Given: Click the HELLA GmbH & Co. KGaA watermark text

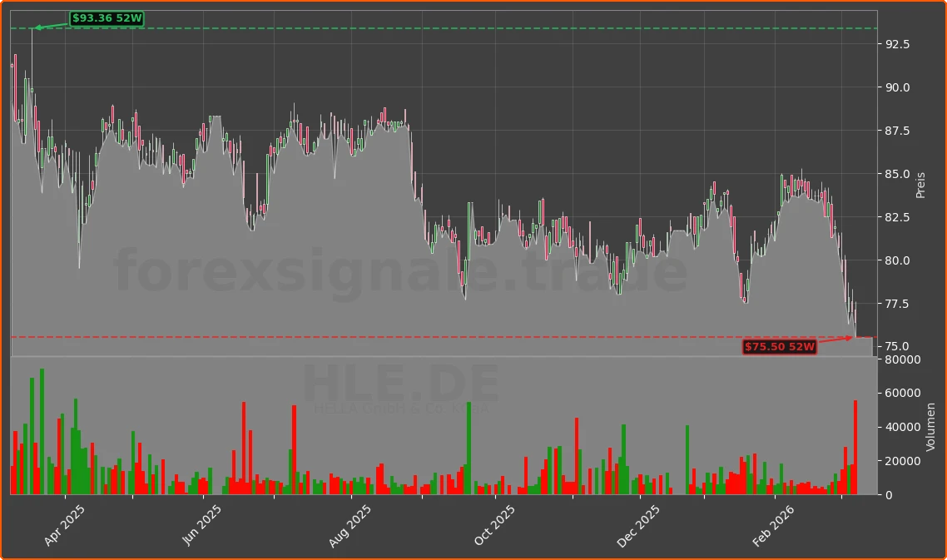Looking at the screenshot, I should [403, 409].
